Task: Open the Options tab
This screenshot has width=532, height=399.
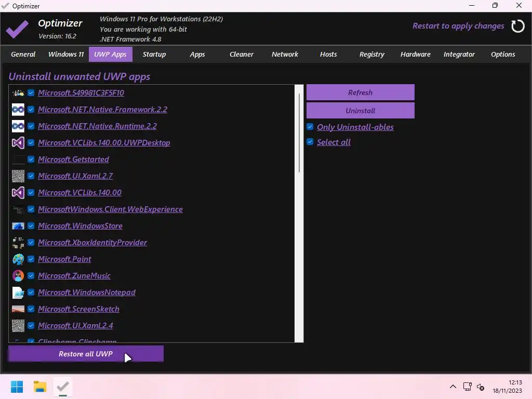Action: [503, 54]
